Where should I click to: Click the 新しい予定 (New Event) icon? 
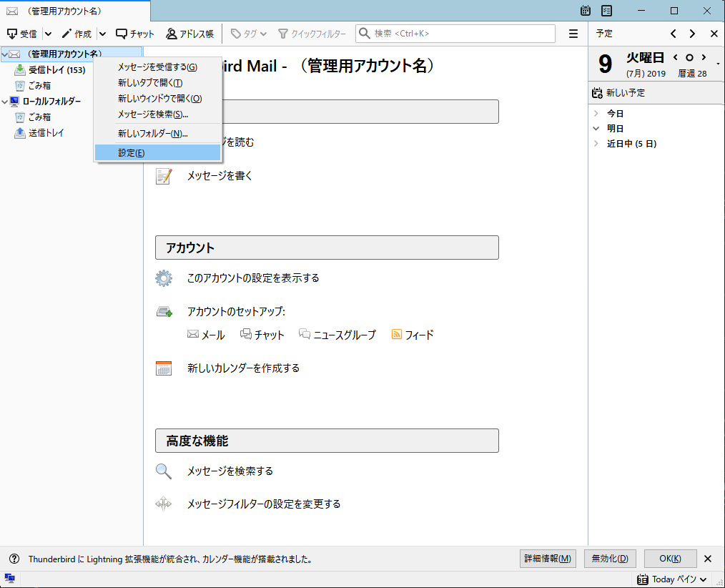click(x=598, y=93)
